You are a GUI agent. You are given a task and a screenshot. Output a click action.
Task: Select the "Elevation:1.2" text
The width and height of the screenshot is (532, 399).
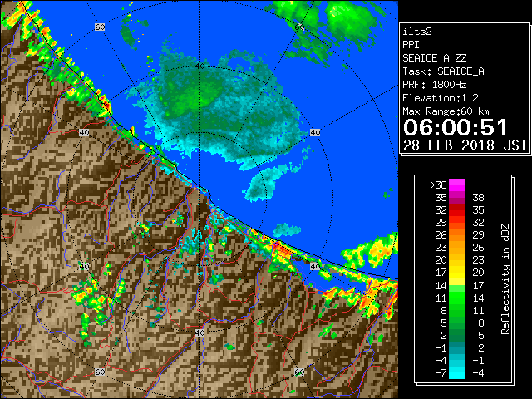point(440,98)
